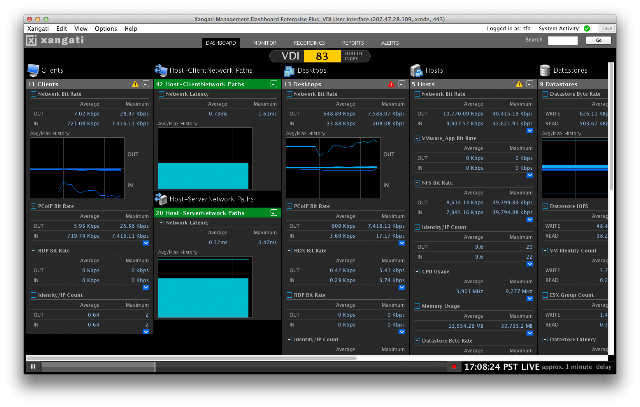The width and height of the screenshot is (640, 407).
Task: Click the Clients computer icon
Action: pos(33,70)
